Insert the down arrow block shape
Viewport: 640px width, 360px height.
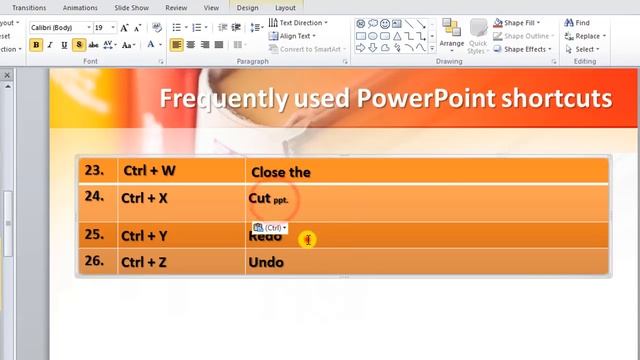coord(373,48)
